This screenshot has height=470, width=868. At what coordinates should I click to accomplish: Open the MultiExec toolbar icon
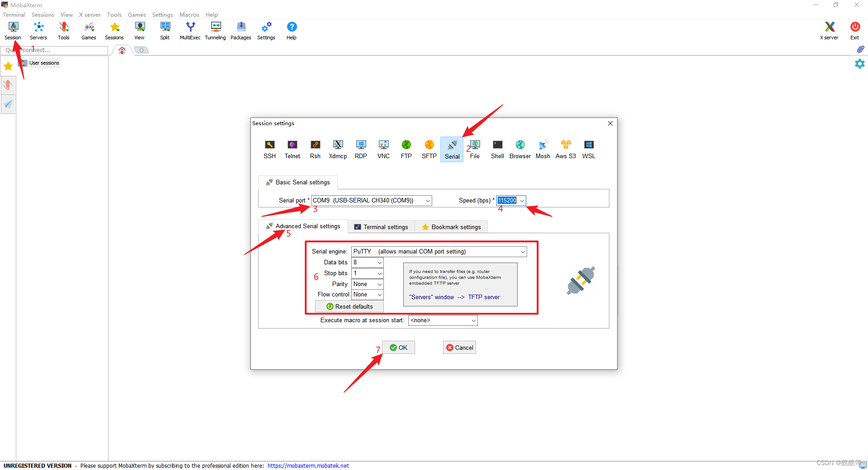(x=190, y=31)
